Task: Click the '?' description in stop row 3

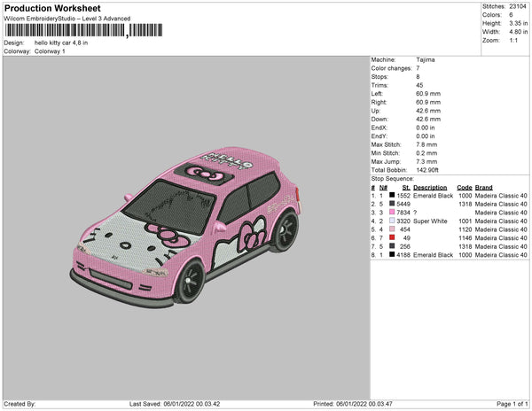Action: click(x=415, y=213)
